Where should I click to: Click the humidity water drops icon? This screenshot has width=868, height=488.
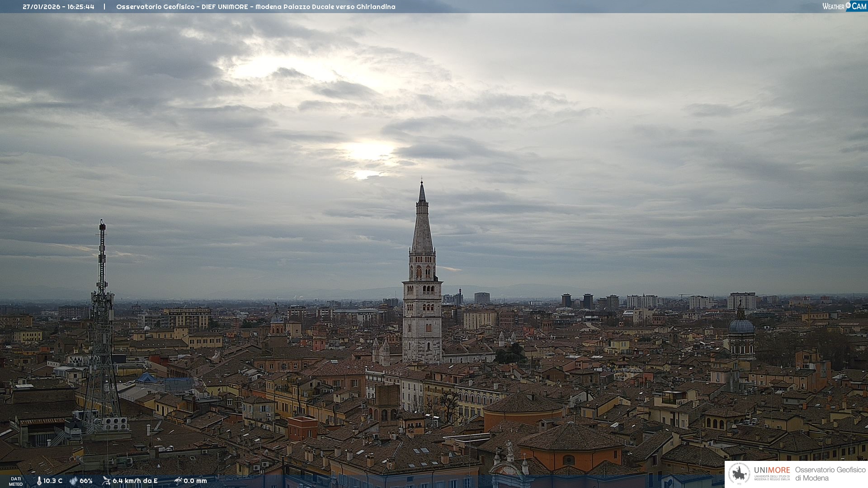pyautogui.click(x=73, y=481)
